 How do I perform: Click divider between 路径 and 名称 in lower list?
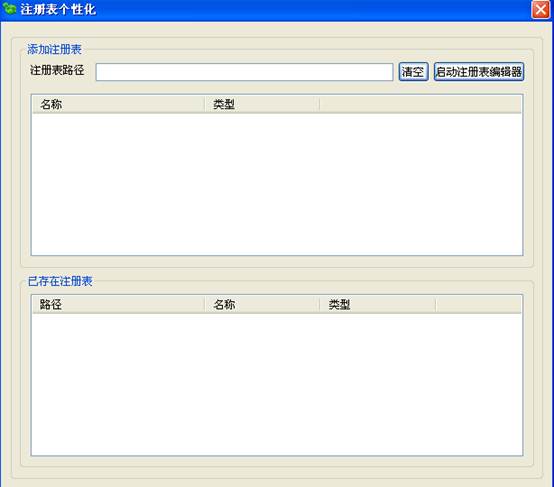point(205,305)
